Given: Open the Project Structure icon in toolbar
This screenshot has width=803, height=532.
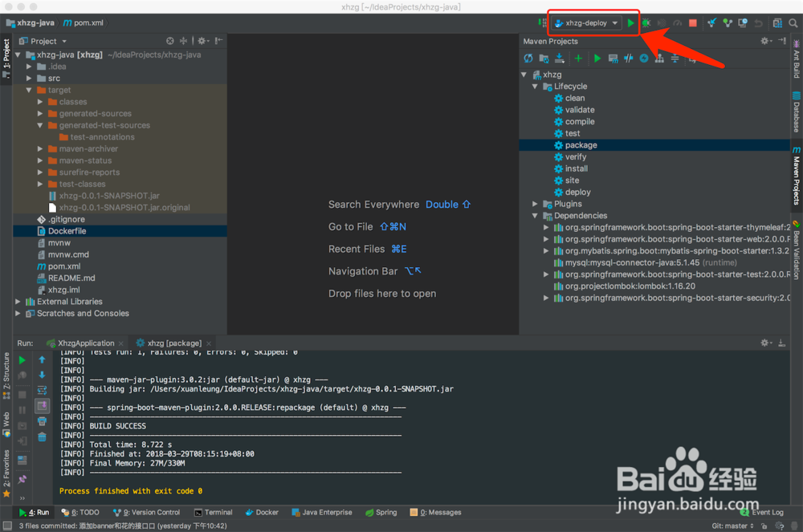Looking at the screenshot, I should point(777,23).
